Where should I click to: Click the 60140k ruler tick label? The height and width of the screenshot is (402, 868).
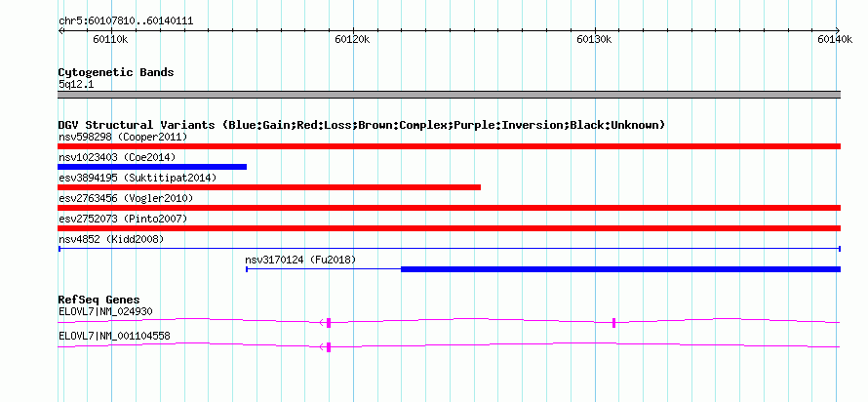point(835,39)
